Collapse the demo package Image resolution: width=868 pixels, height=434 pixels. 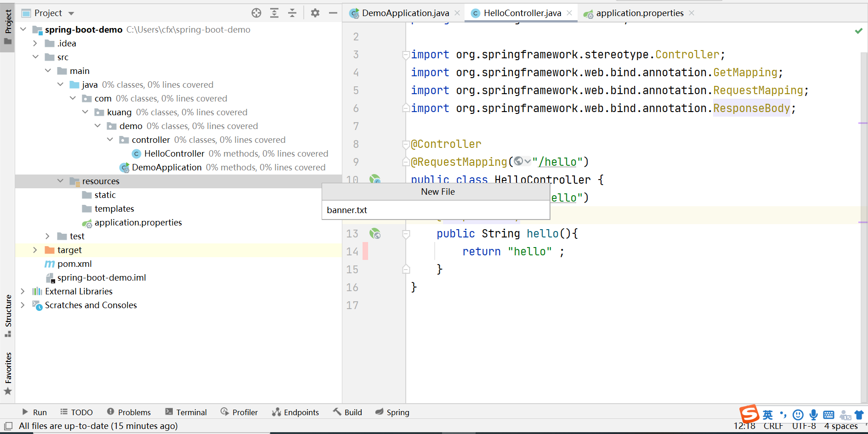point(97,126)
